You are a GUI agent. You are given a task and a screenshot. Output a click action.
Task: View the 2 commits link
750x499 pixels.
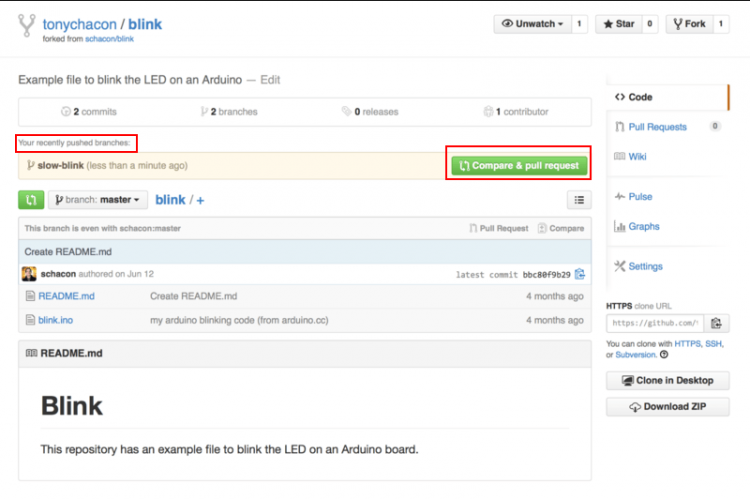click(x=89, y=111)
